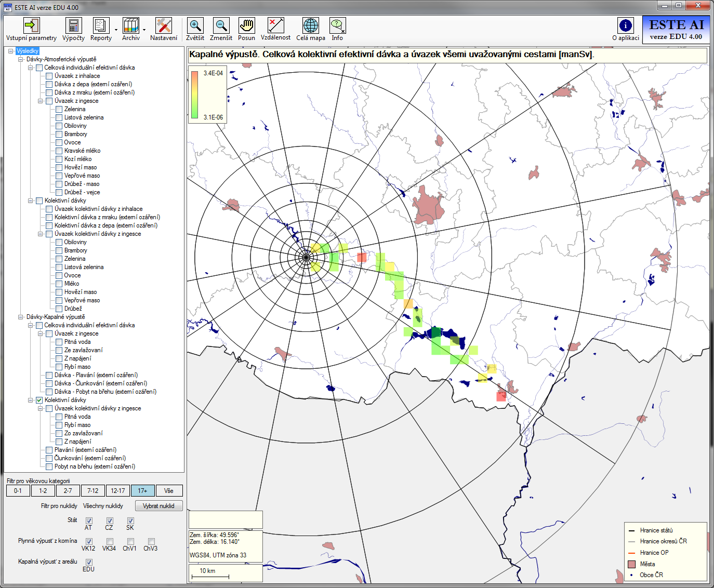Select the 12-17 age category filter
Image resolution: width=714 pixels, height=588 pixels.
(x=117, y=490)
